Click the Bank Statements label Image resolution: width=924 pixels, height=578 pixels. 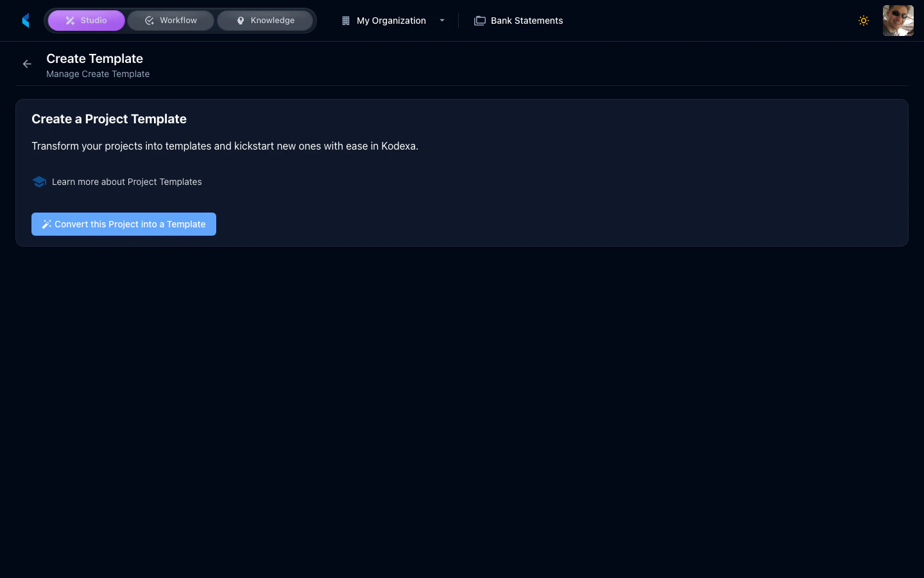[x=527, y=20]
